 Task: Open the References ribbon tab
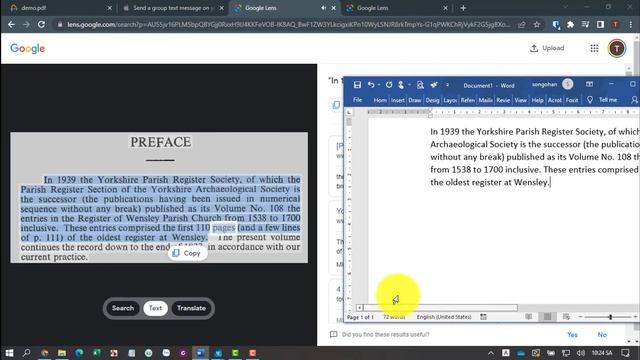468,100
